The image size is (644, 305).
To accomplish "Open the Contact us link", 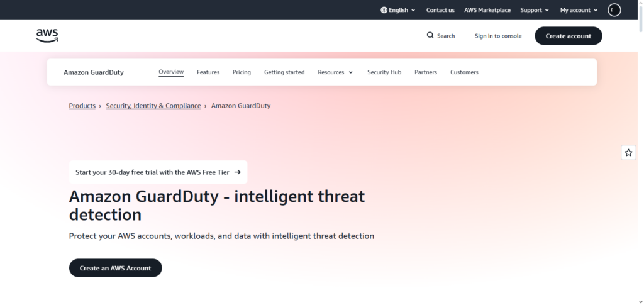I will point(440,10).
